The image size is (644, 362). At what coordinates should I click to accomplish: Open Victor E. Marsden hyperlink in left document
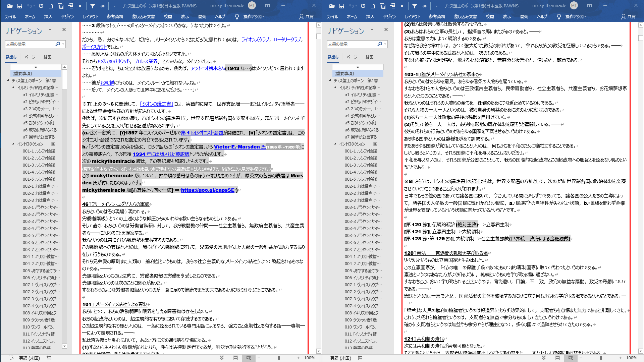(240, 147)
